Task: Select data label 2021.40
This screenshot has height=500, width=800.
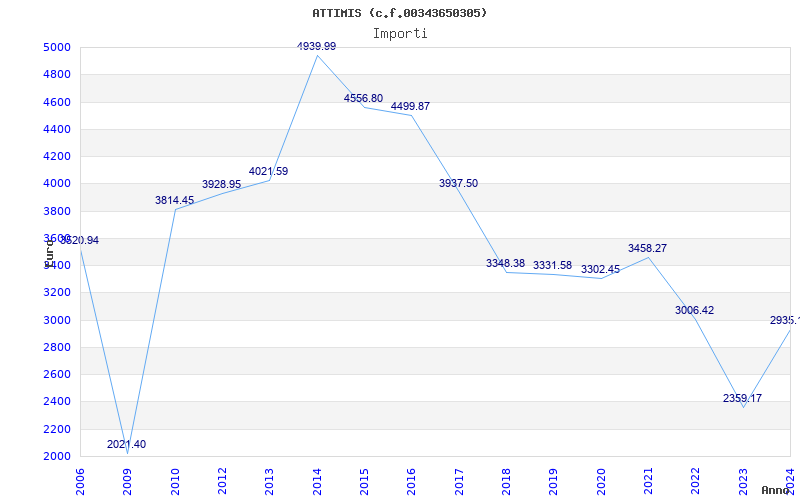Action: tap(127, 444)
